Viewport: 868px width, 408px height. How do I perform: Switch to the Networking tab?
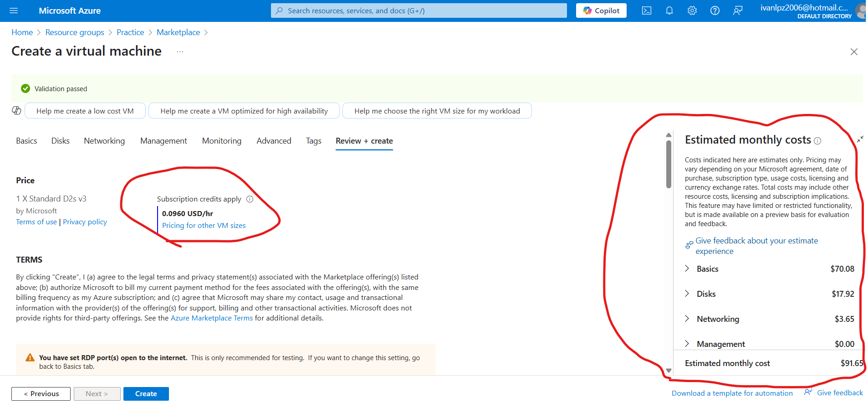pyautogui.click(x=104, y=141)
